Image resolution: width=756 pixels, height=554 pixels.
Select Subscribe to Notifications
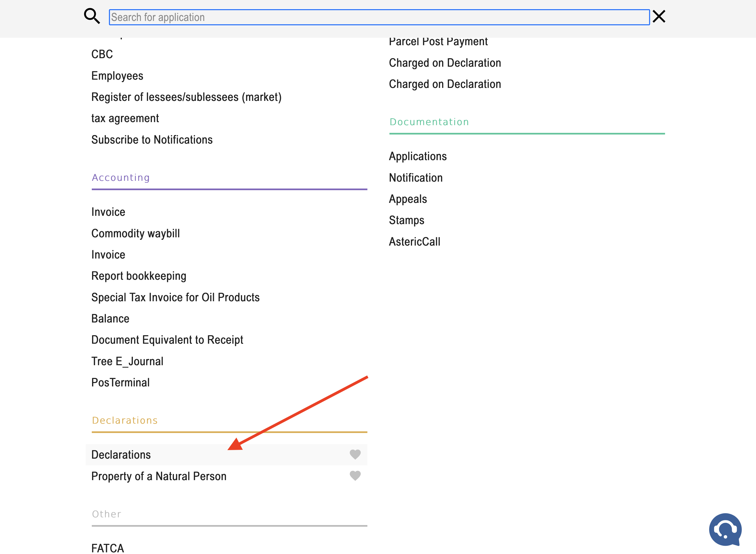(152, 140)
